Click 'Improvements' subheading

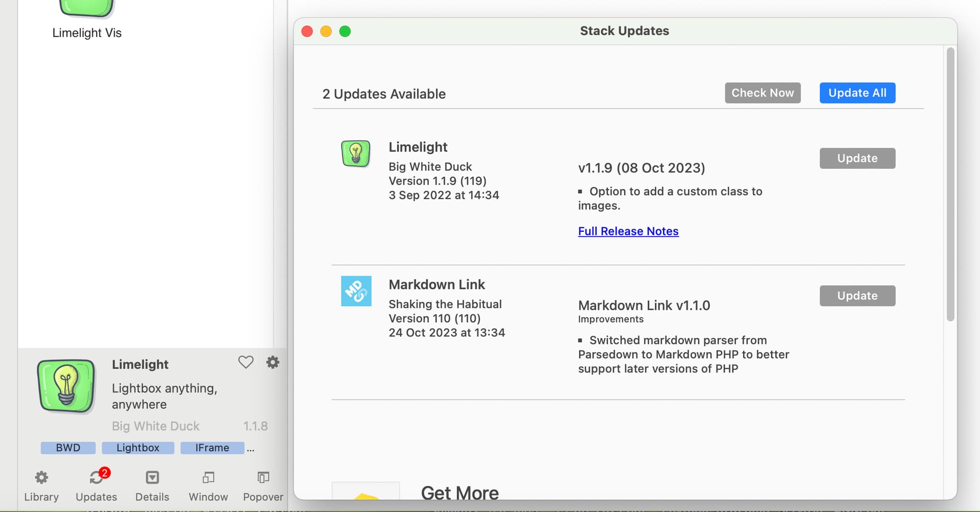pyautogui.click(x=610, y=319)
